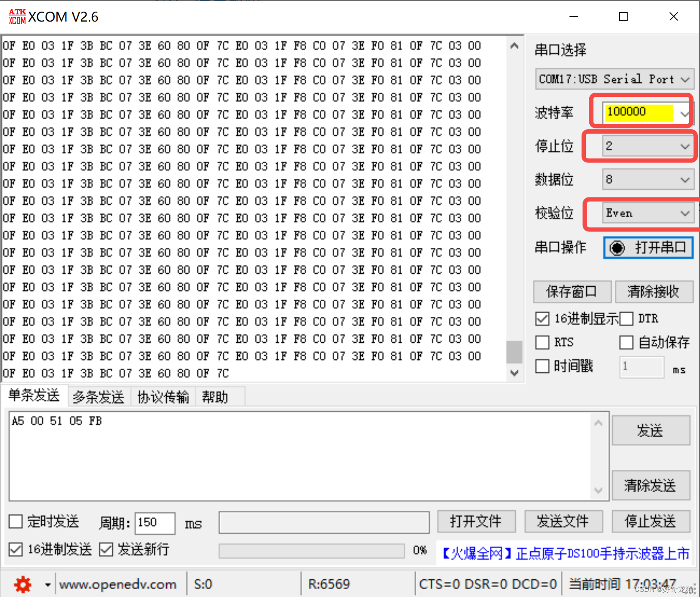Open the 波特率 baud rate dropdown
The width and height of the screenshot is (700, 597).
point(684,113)
